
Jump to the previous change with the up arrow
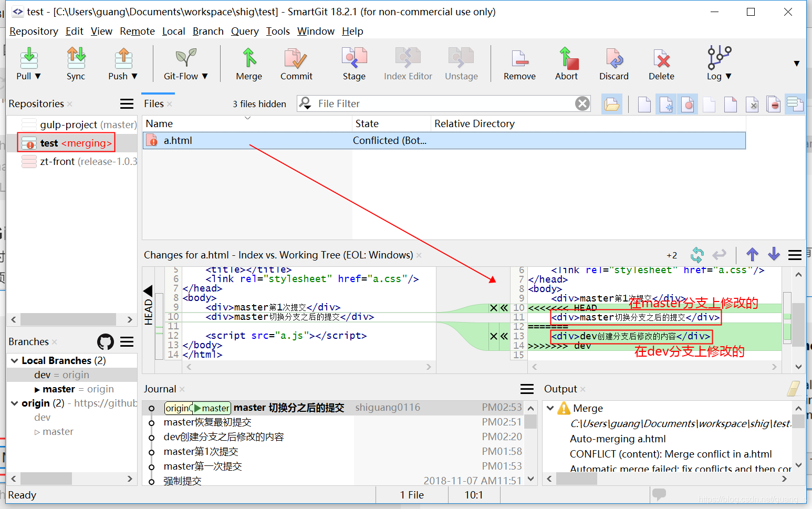click(x=752, y=255)
